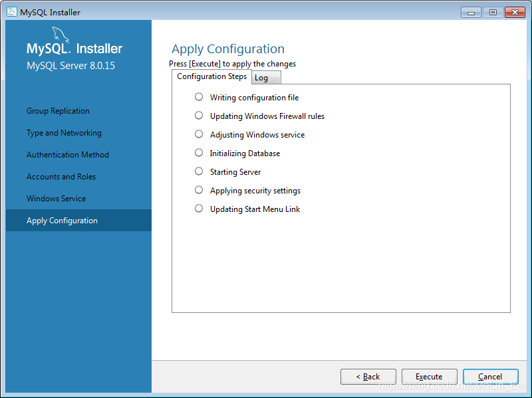Cancel the configuration wizard
Viewport: 532px width, 398px height.
pos(490,377)
